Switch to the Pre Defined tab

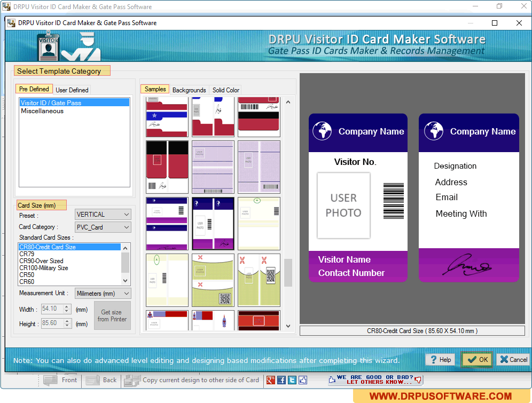click(34, 89)
